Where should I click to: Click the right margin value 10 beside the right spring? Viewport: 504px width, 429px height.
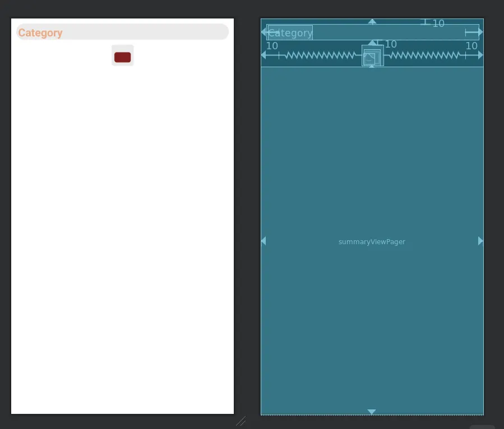coord(471,46)
